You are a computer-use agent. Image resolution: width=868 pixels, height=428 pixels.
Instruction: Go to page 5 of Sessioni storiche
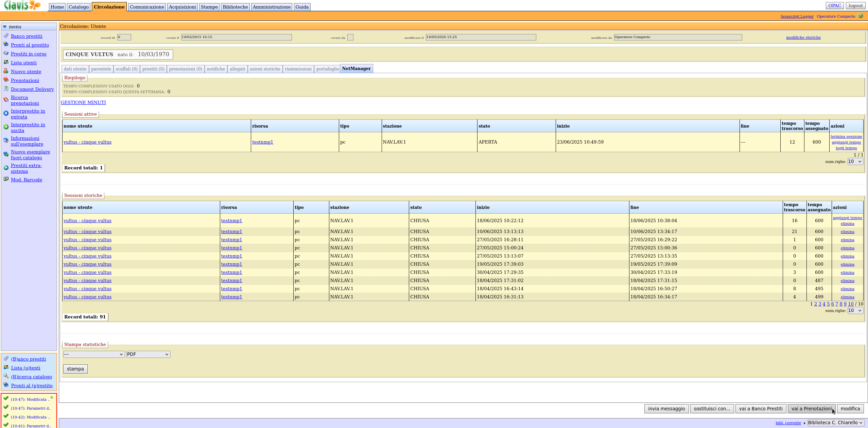click(828, 304)
